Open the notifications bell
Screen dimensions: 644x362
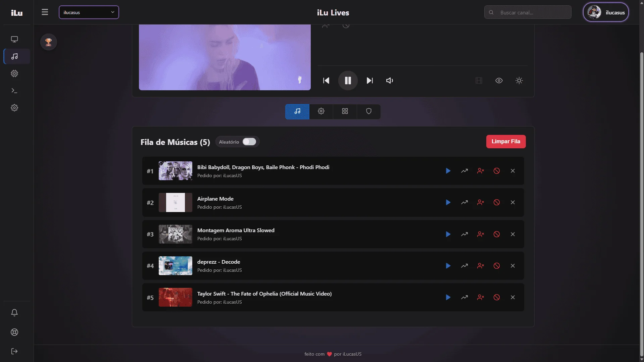click(14, 313)
